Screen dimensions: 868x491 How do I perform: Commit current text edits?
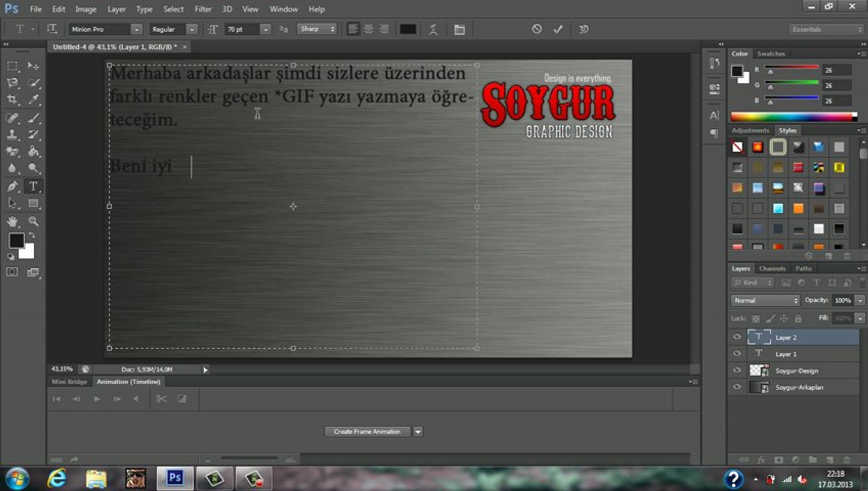point(558,29)
